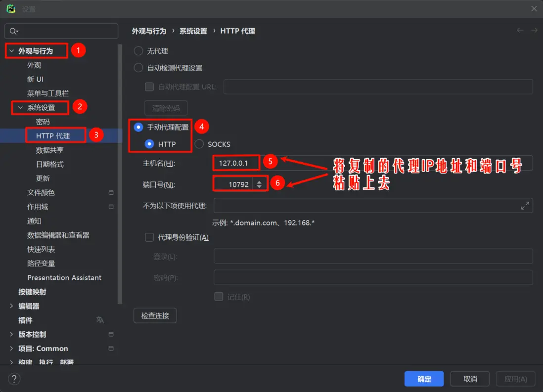Click the help question mark icon at bottom left
The width and height of the screenshot is (543, 392).
(14, 379)
